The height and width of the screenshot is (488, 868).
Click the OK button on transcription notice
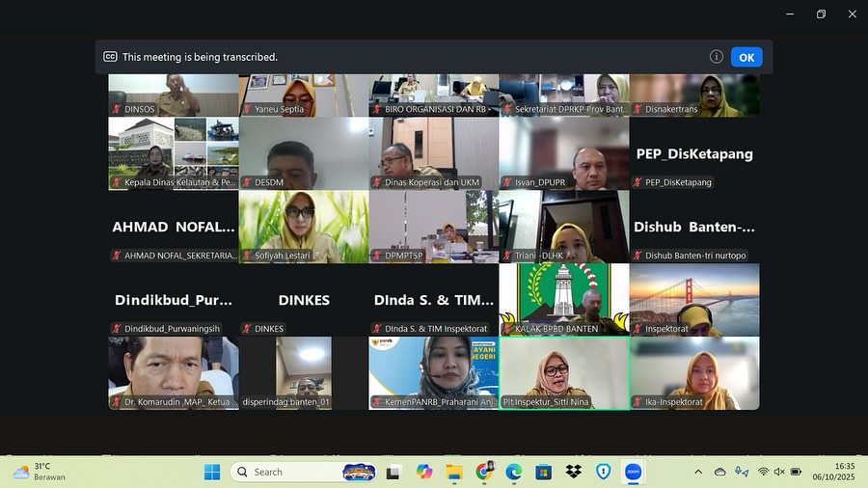[746, 57]
